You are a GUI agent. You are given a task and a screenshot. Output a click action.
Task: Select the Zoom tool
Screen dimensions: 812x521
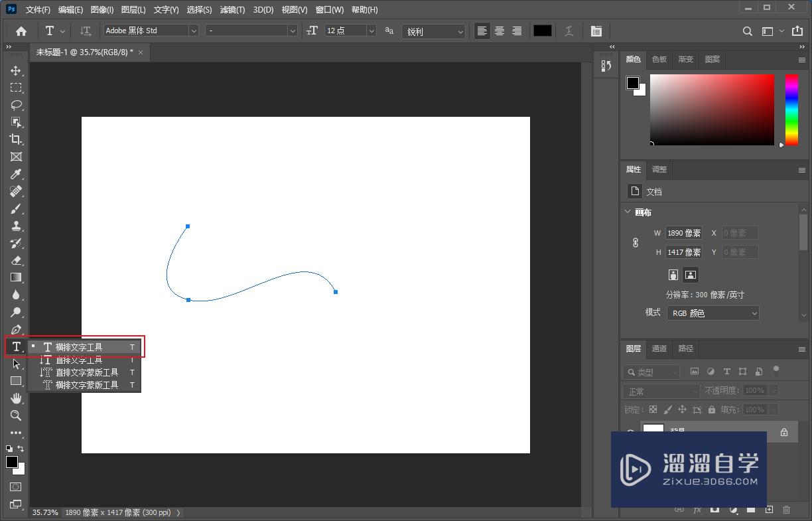coord(16,415)
